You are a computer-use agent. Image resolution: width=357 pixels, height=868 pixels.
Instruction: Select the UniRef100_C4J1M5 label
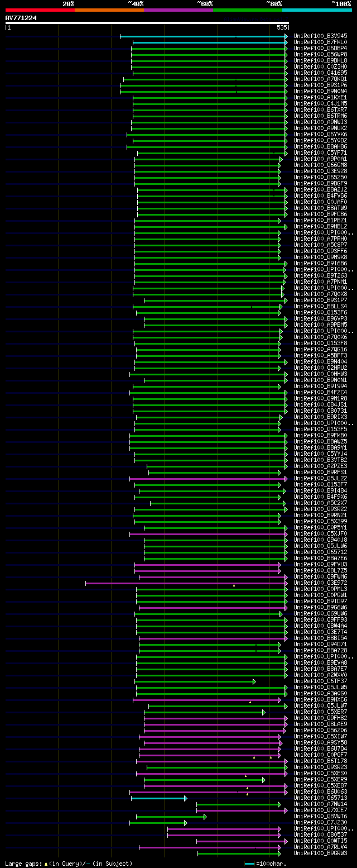(320, 103)
